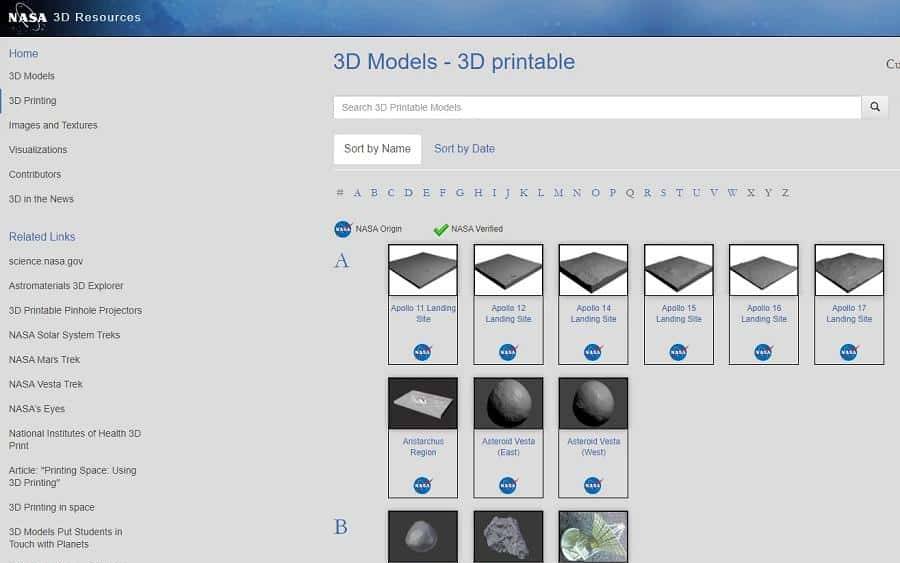Jump to letter H in alphabet index
The width and height of the screenshot is (900, 563).
point(478,193)
